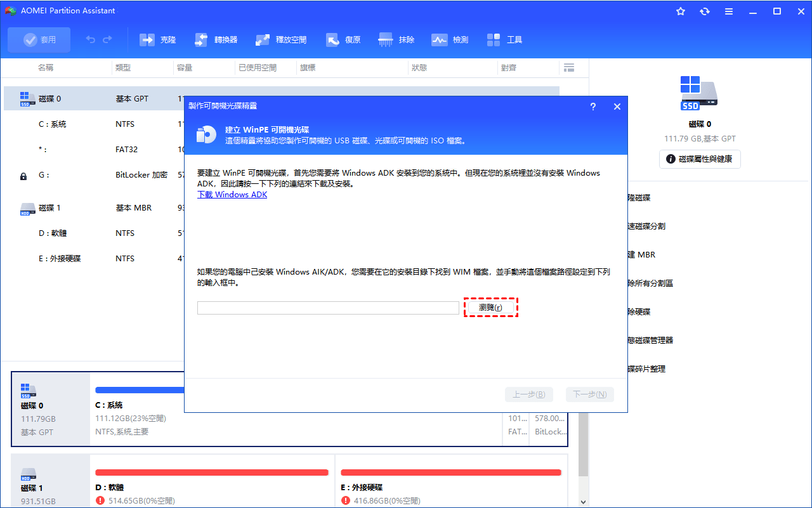Click the WIM file path input field

pyautogui.click(x=328, y=308)
